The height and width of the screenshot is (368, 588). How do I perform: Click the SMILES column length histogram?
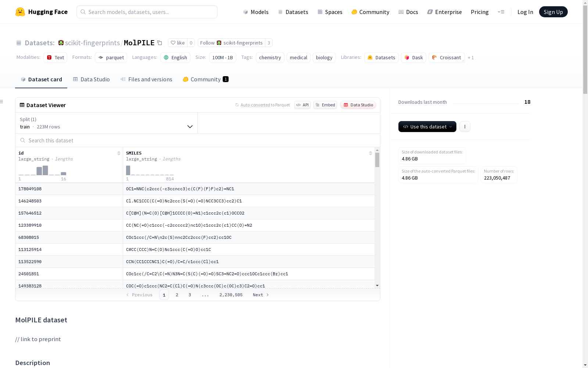tap(150, 170)
